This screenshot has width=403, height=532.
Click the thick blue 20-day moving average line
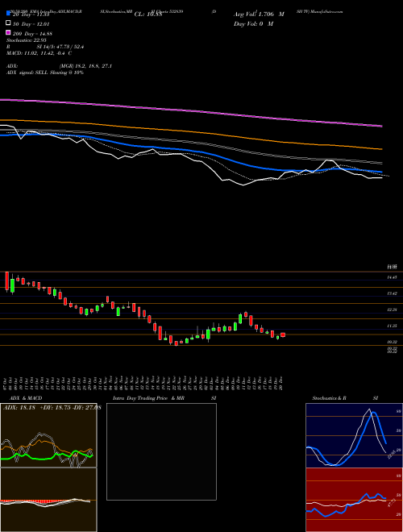click(190, 151)
